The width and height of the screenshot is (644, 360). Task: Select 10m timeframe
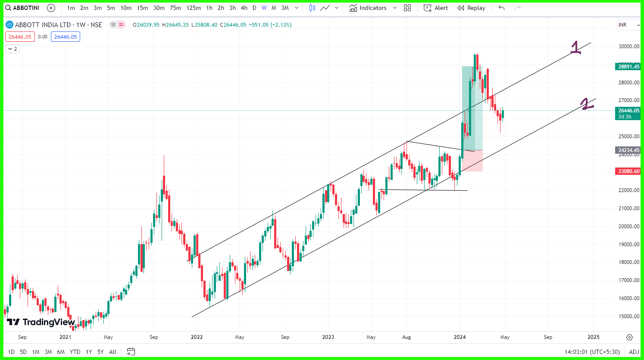click(x=126, y=8)
